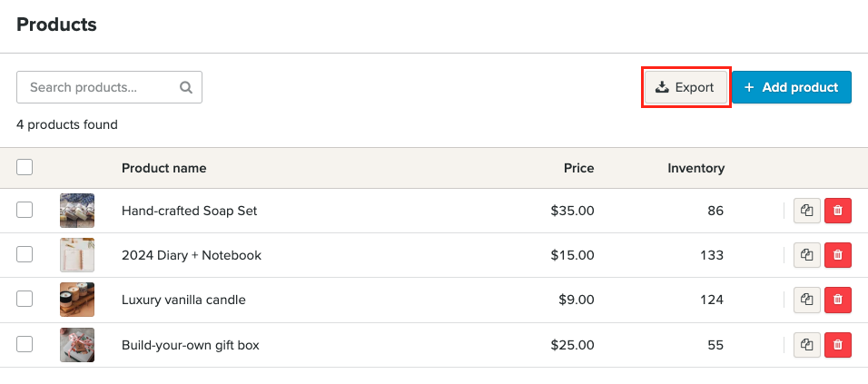Click the Price column header
868x384 pixels.
(x=578, y=168)
